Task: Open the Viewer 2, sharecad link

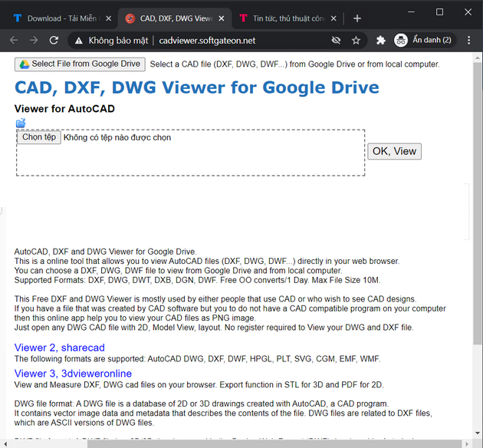Action: click(60, 348)
